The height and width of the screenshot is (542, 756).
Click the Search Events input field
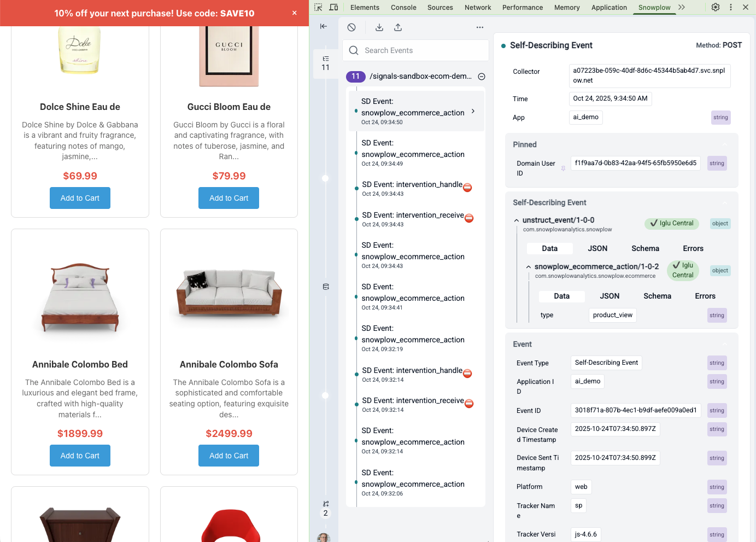pos(421,50)
